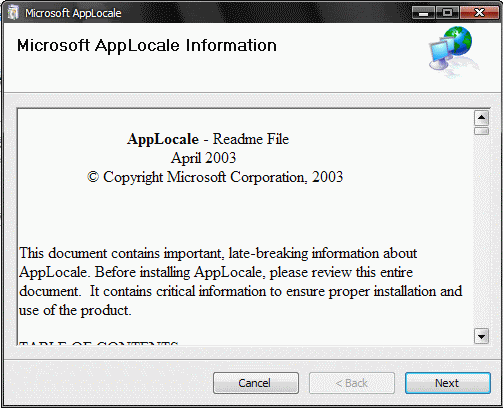503x408 pixels.
Task: Click the 'use of the product' line
Action: [x=75, y=310]
